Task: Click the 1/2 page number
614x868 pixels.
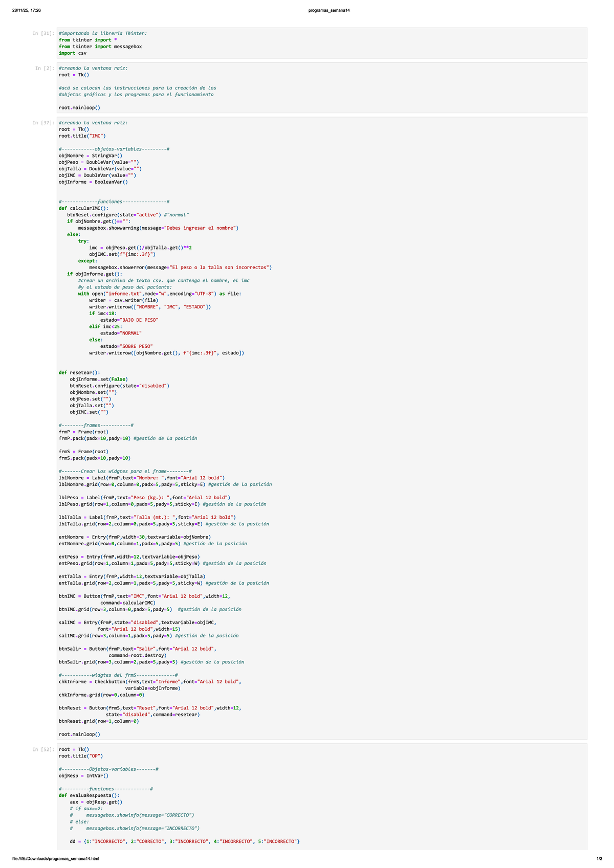Action: [599, 859]
